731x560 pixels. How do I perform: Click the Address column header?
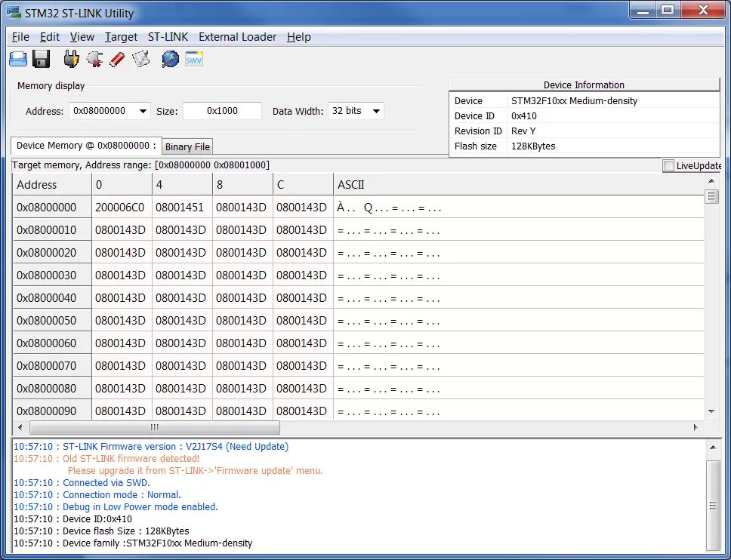pyautogui.click(x=52, y=184)
